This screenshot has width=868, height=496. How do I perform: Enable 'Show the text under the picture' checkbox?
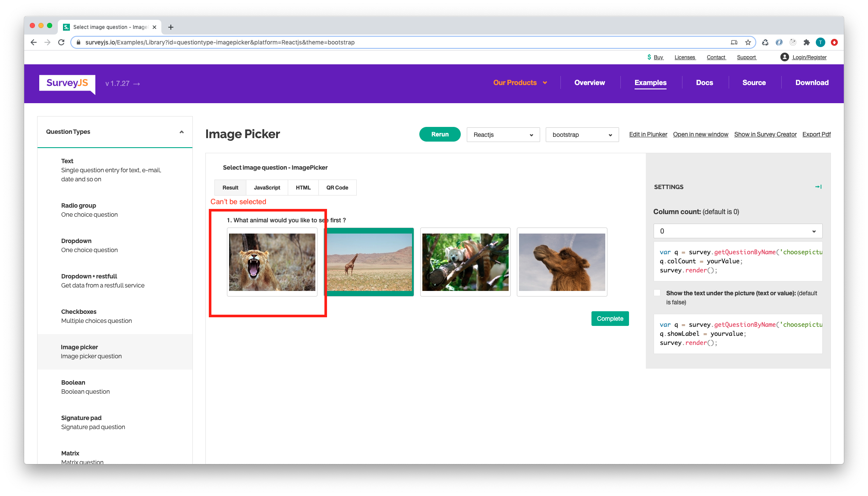tap(657, 293)
